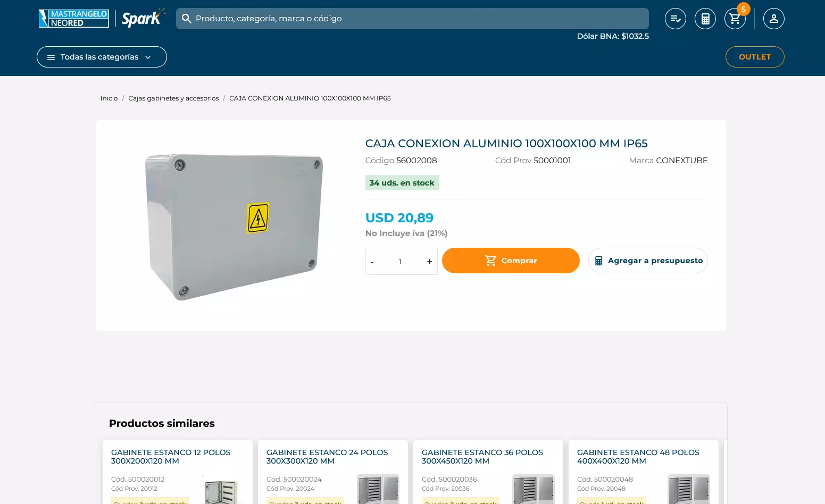Open the shopping cart icon with badge

pos(735,19)
